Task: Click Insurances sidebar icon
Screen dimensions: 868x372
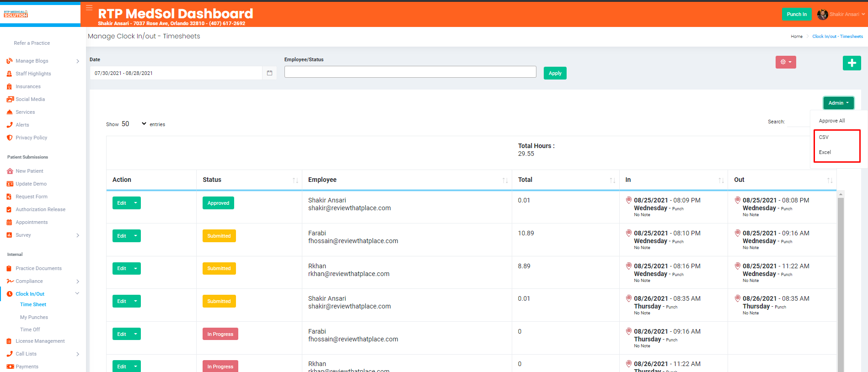Action: [x=10, y=86]
